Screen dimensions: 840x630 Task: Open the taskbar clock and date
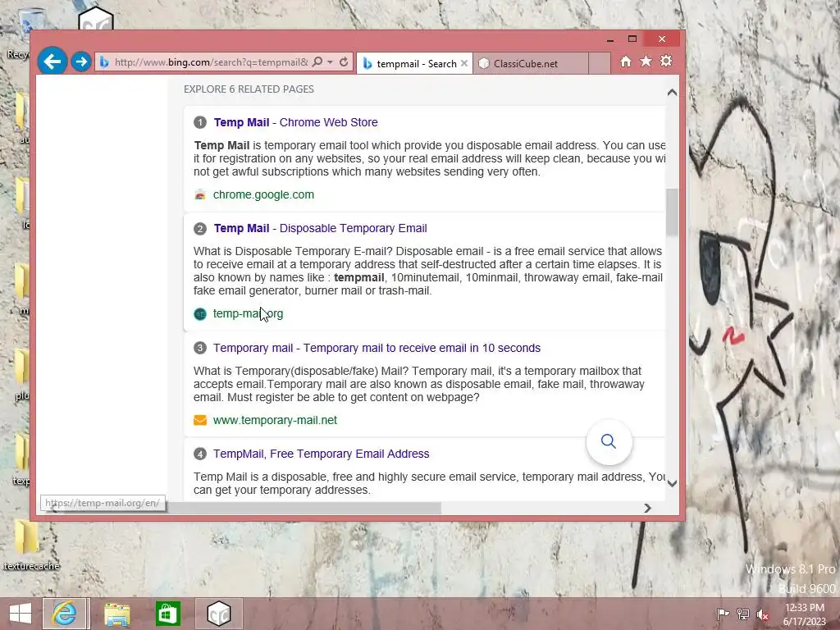pos(805,614)
